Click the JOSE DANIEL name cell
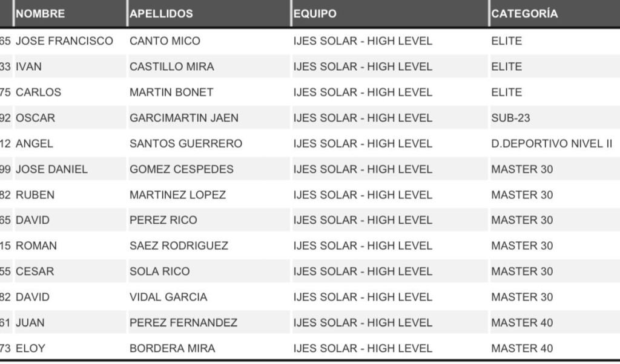 tap(51, 169)
